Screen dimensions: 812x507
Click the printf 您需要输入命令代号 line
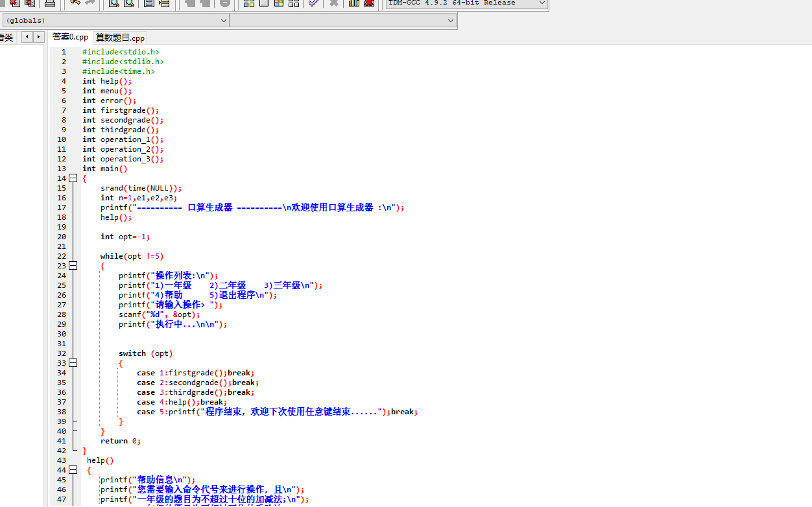202,489
